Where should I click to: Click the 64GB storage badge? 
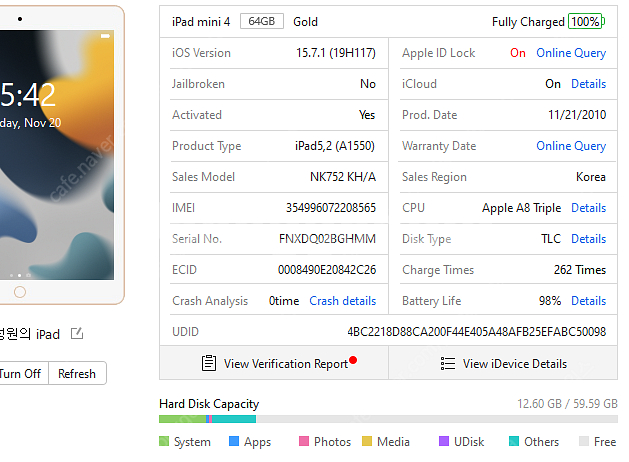coord(262,21)
